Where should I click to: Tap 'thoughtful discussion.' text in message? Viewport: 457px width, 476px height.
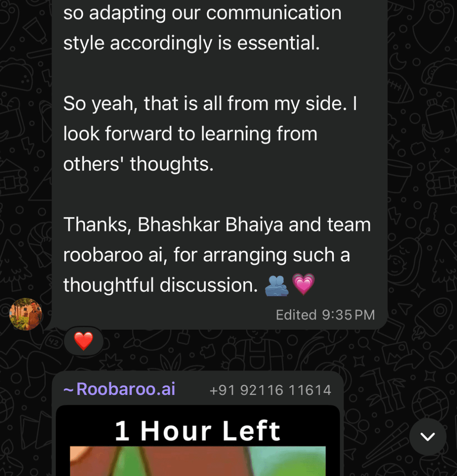161,285
